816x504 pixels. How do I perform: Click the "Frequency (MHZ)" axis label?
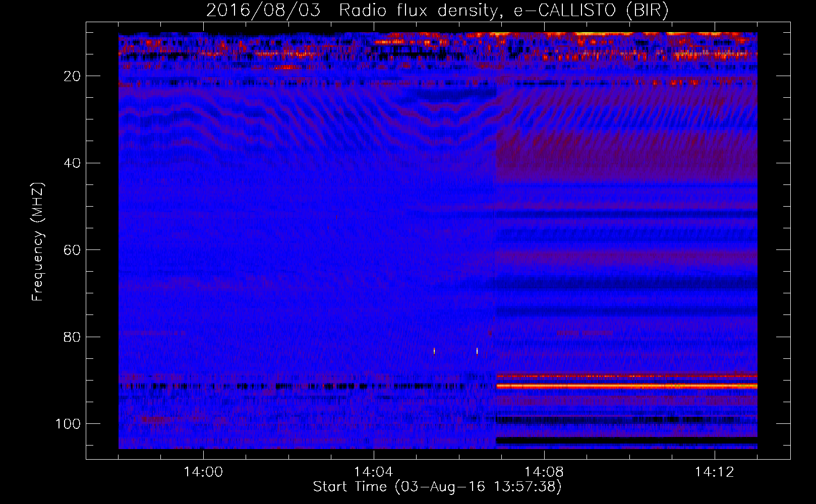click(38, 242)
